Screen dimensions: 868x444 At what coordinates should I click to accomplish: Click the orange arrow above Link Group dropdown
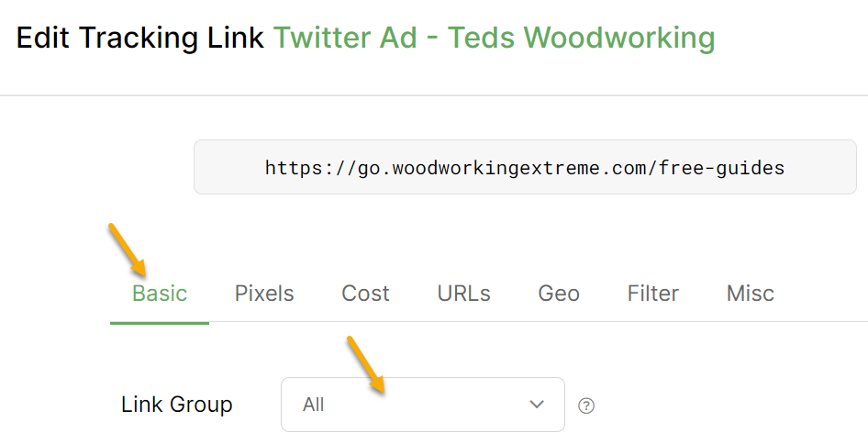pyautogui.click(x=365, y=364)
